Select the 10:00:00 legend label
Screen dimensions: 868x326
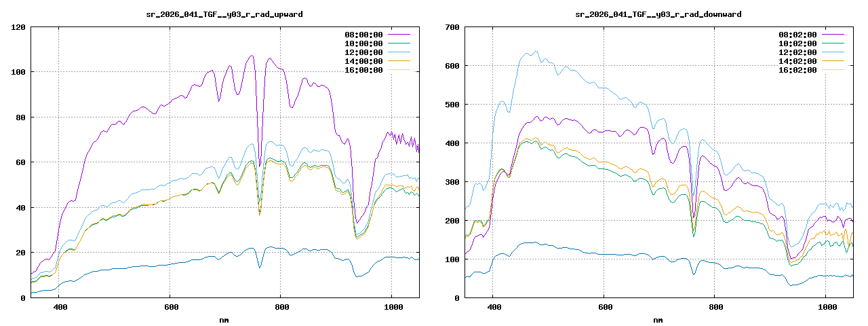[363, 43]
